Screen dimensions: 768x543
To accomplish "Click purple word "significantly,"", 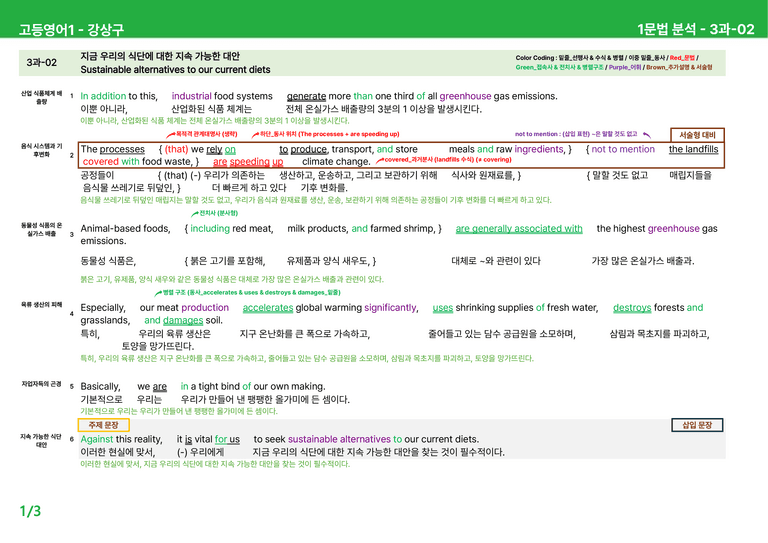I will click(x=391, y=307).
